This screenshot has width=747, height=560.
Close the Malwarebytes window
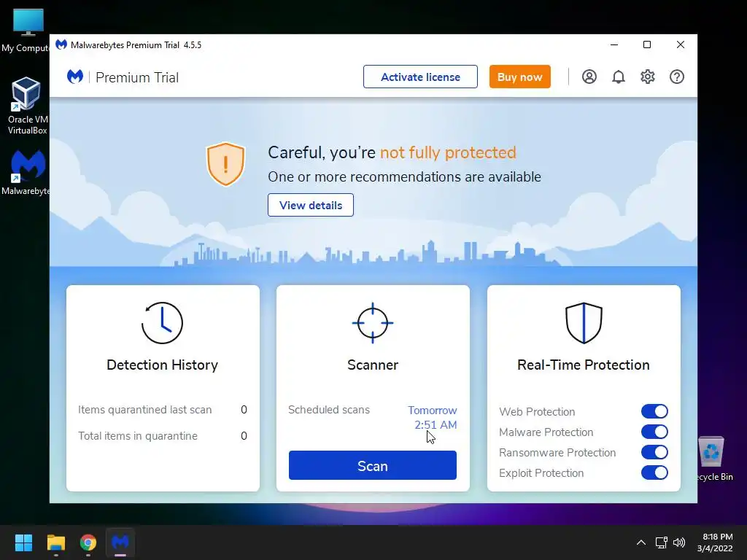[681, 44]
